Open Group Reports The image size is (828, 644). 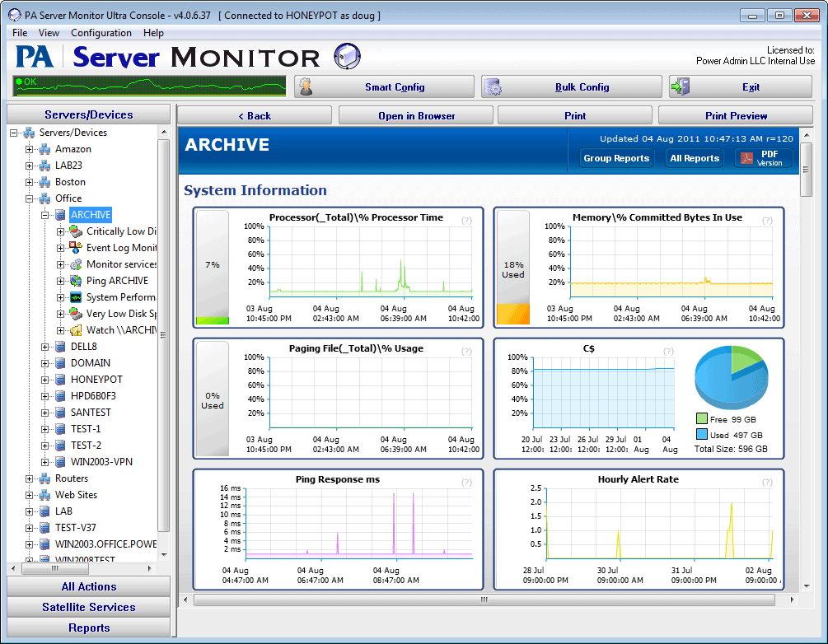tap(616, 158)
